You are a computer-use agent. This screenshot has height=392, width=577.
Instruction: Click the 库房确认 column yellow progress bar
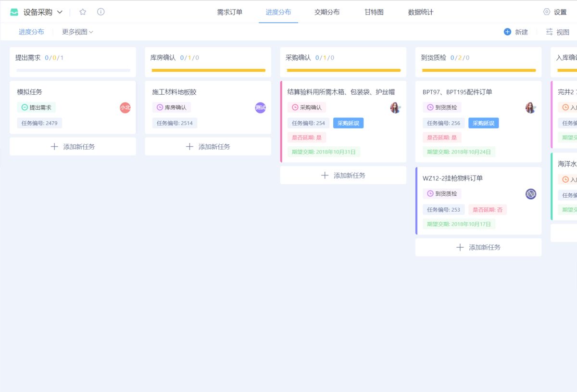coord(208,70)
